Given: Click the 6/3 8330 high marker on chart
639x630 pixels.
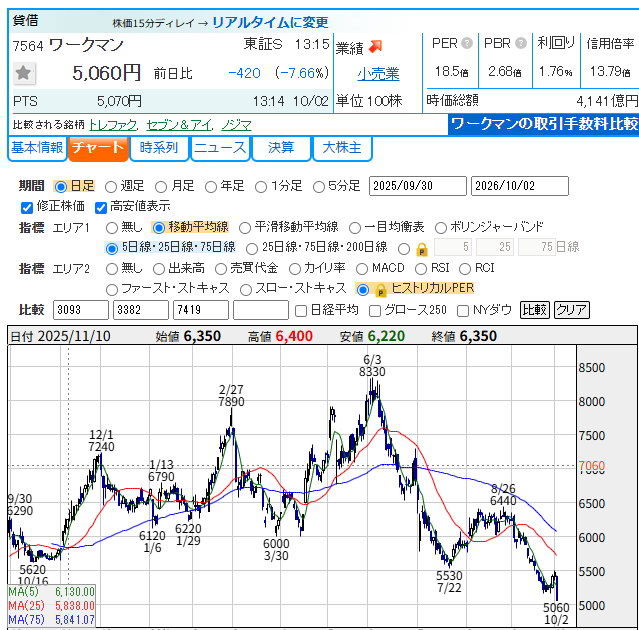Looking at the screenshot, I should click(x=372, y=366).
